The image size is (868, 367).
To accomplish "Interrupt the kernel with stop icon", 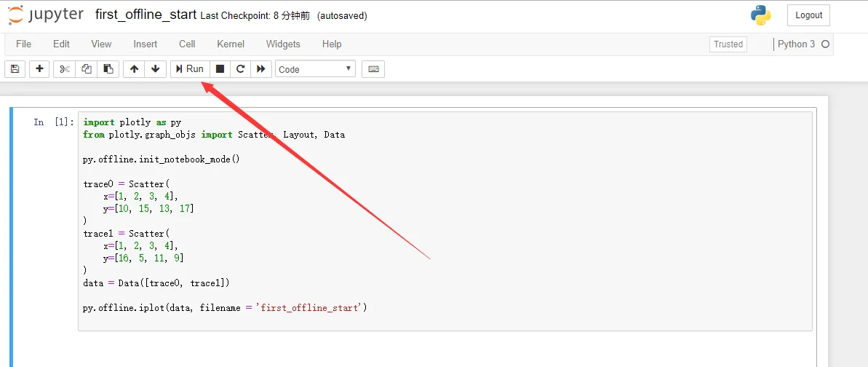I will [220, 69].
